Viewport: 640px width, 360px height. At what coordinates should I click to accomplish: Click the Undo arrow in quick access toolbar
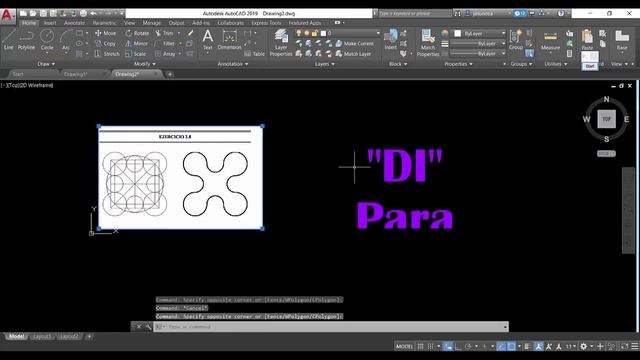(x=93, y=13)
